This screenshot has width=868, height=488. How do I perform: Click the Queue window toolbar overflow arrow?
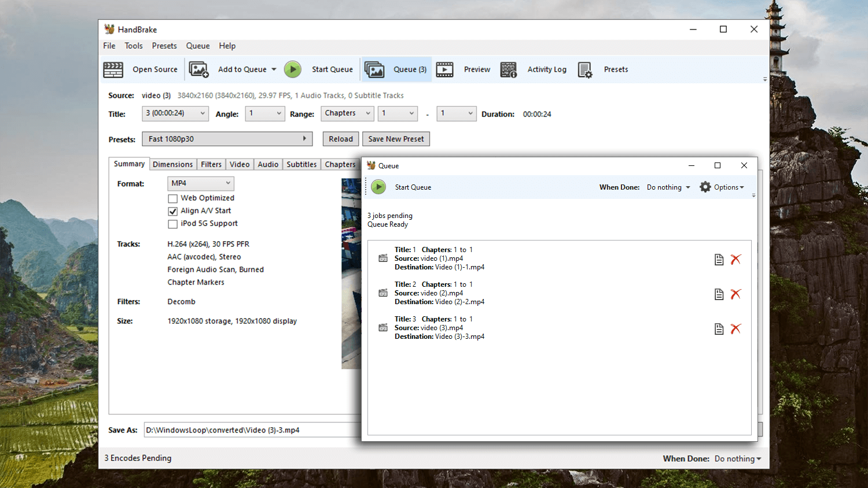tap(753, 196)
